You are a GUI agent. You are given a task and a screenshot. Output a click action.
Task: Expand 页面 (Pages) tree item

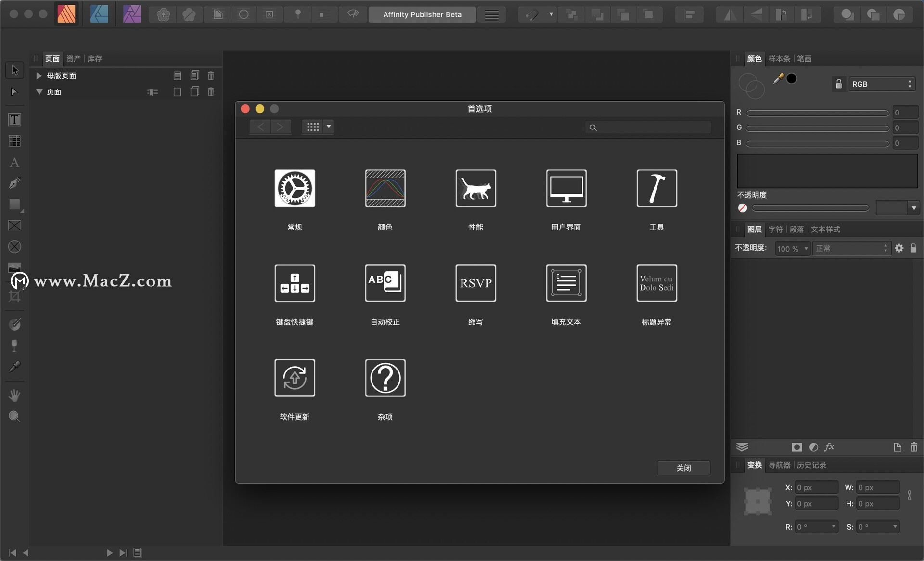coord(38,92)
